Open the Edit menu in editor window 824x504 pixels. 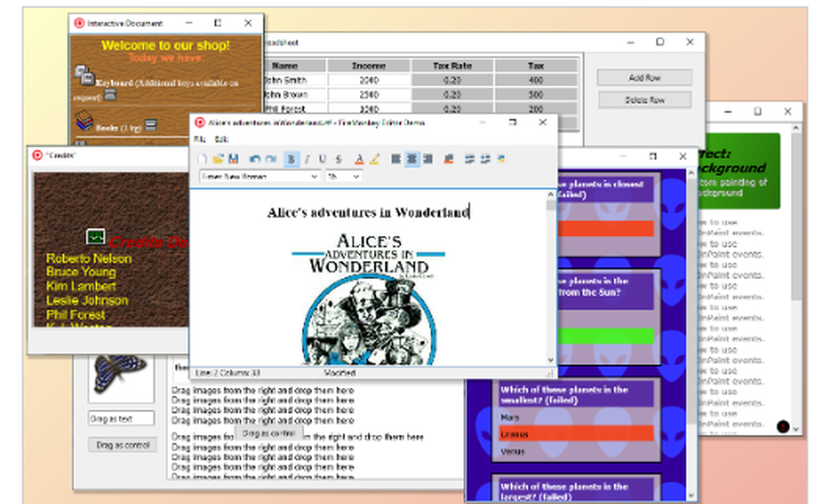point(221,139)
